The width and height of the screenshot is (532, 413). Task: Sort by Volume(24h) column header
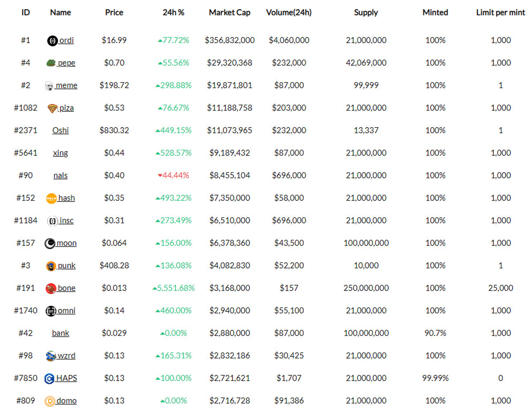(289, 13)
